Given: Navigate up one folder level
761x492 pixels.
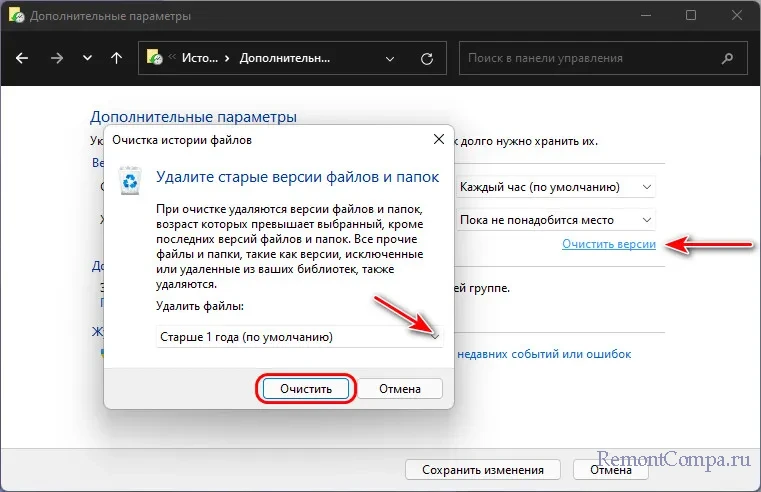Looking at the screenshot, I should coord(116,58).
